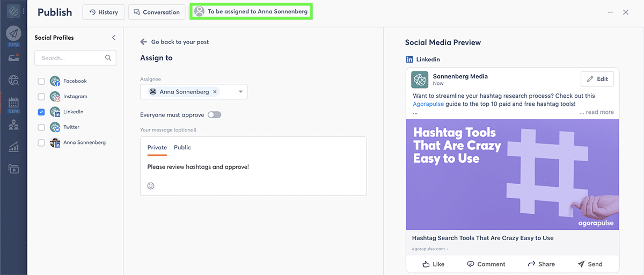Enable the Everyone must approve switch
Viewport: 644px width, 275px height.
[214, 114]
